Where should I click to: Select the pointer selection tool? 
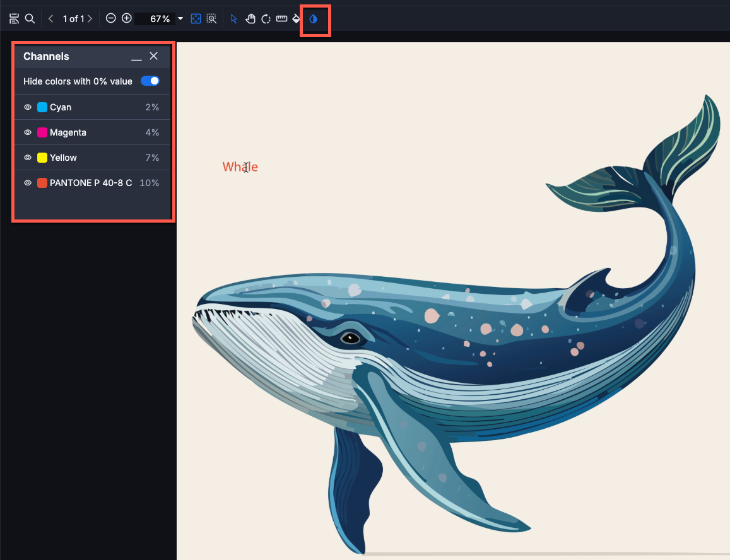coord(234,19)
